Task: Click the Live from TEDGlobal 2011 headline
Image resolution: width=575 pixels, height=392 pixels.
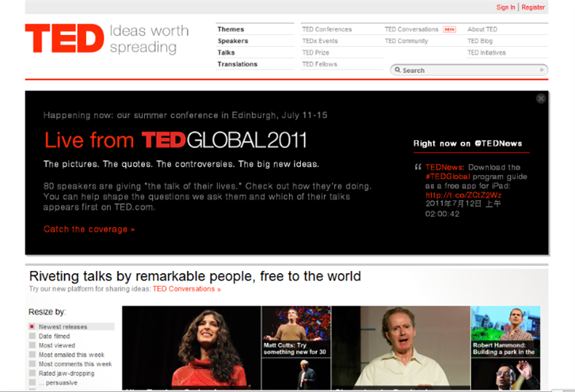Action: tap(175, 140)
